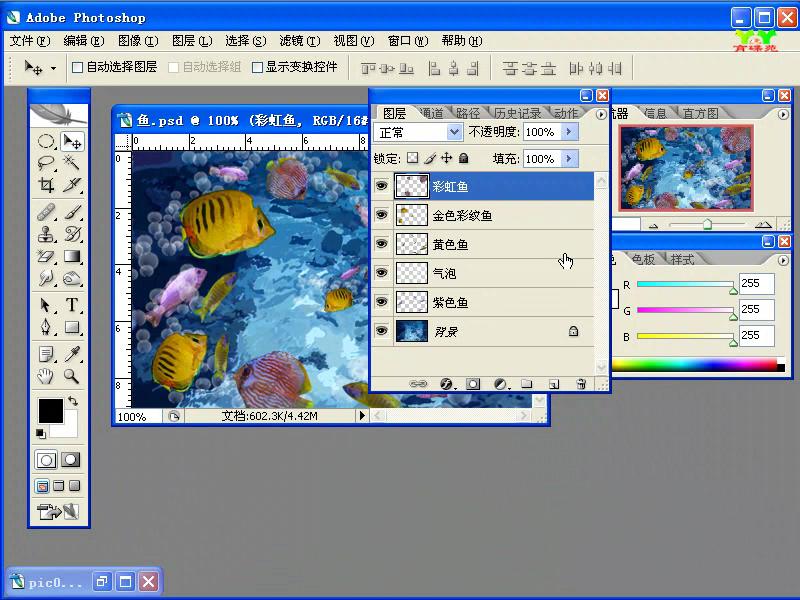
Task: Select the Notes tool
Action: 46,354
